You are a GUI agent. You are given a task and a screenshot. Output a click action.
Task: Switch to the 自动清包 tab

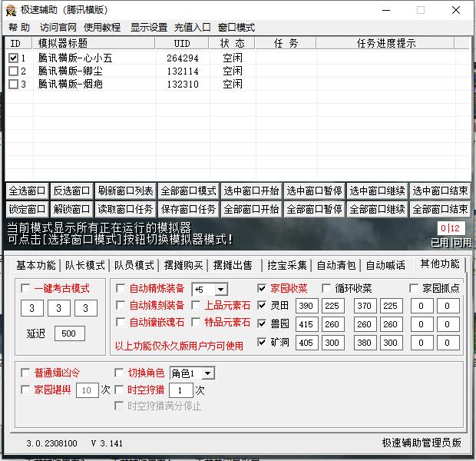pyautogui.click(x=336, y=265)
